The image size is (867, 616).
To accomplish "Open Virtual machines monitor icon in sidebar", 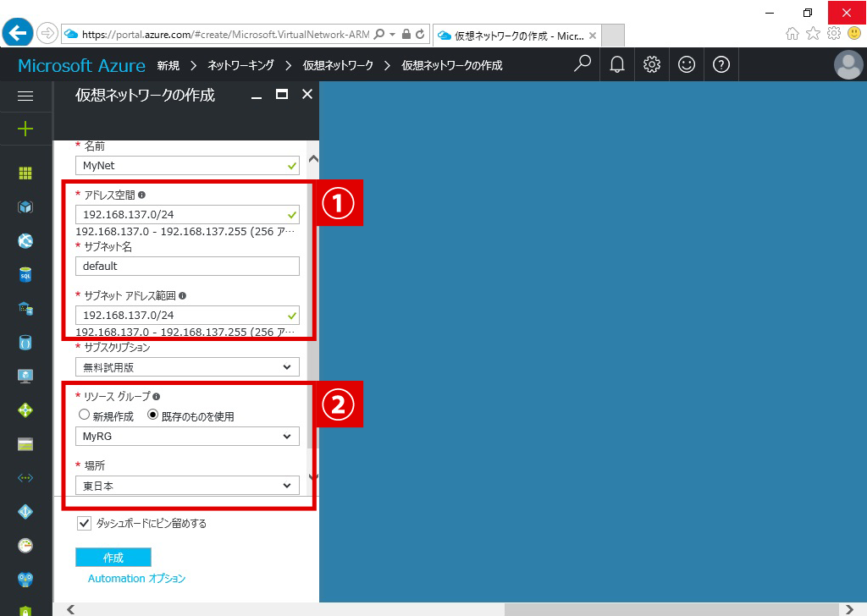I will pyautogui.click(x=25, y=377).
